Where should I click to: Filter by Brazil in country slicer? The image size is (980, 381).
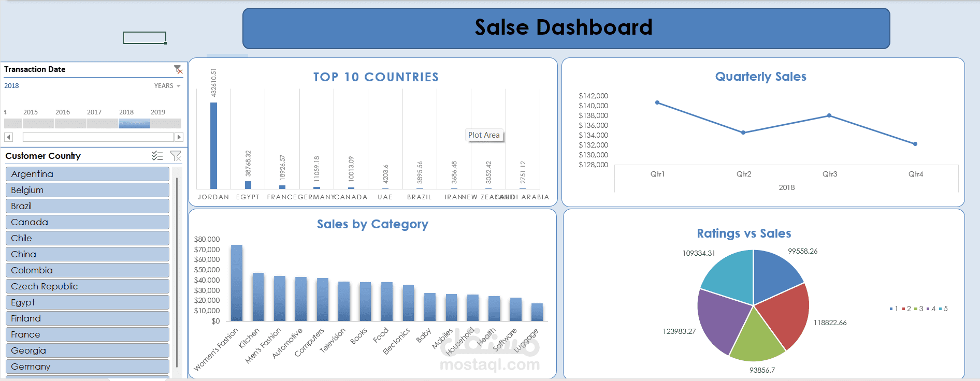pos(88,206)
